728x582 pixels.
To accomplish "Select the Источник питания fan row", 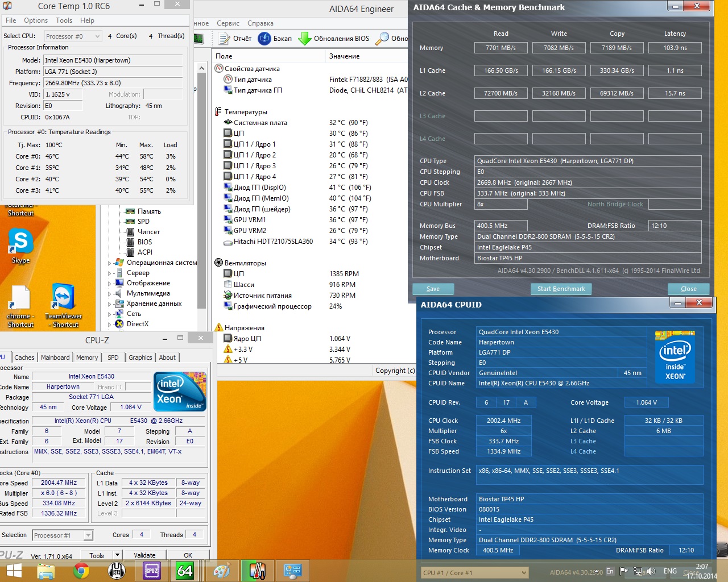I will tap(289, 296).
